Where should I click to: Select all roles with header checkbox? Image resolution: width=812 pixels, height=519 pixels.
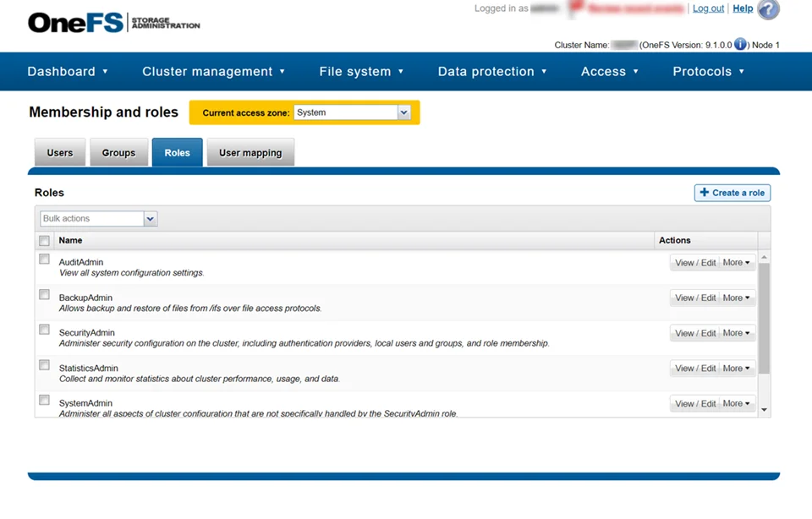click(x=45, y=241)
